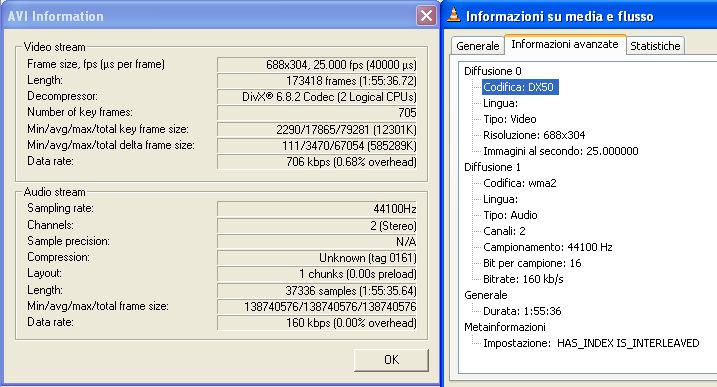This screenshot has width=717, height=387.
Task: Click the VLC cone icon in title bar
Action: (453, 15)
